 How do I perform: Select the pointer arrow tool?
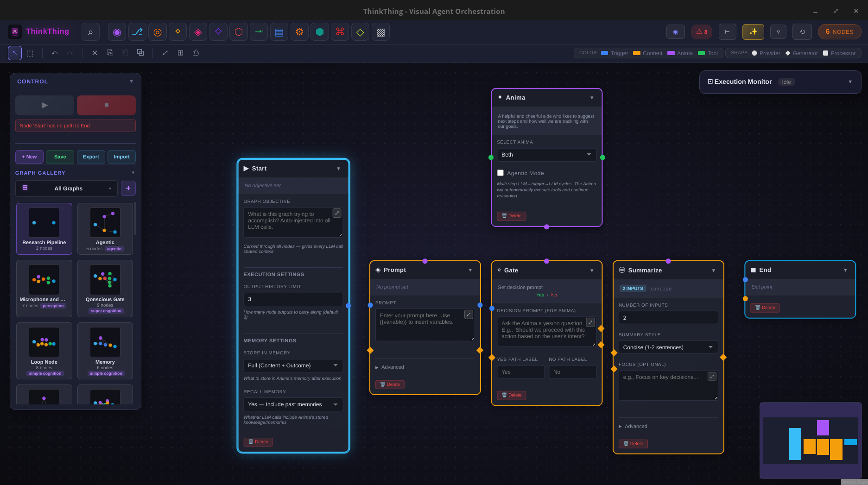tap(15, 53)
